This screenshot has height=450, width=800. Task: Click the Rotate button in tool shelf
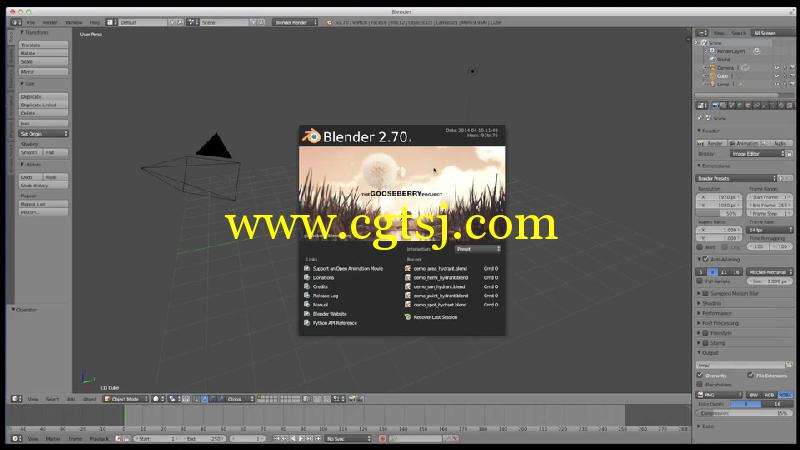(x=43, y=53)
